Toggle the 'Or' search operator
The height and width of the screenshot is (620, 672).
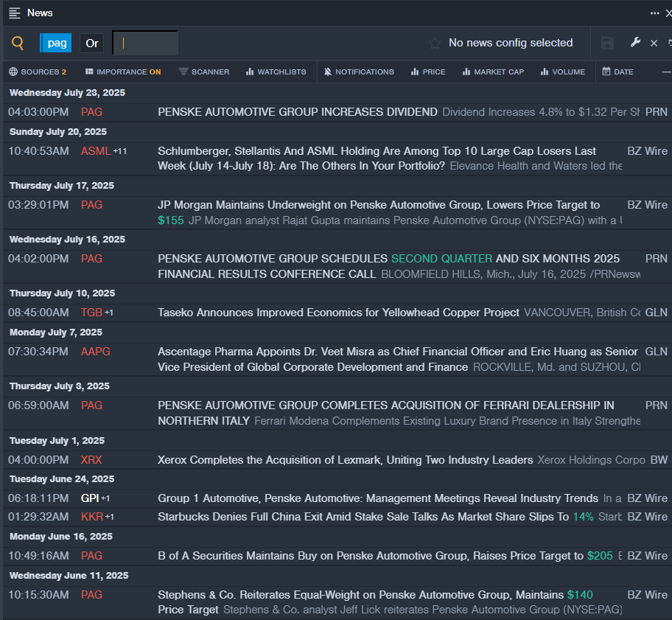coord(91,43)
